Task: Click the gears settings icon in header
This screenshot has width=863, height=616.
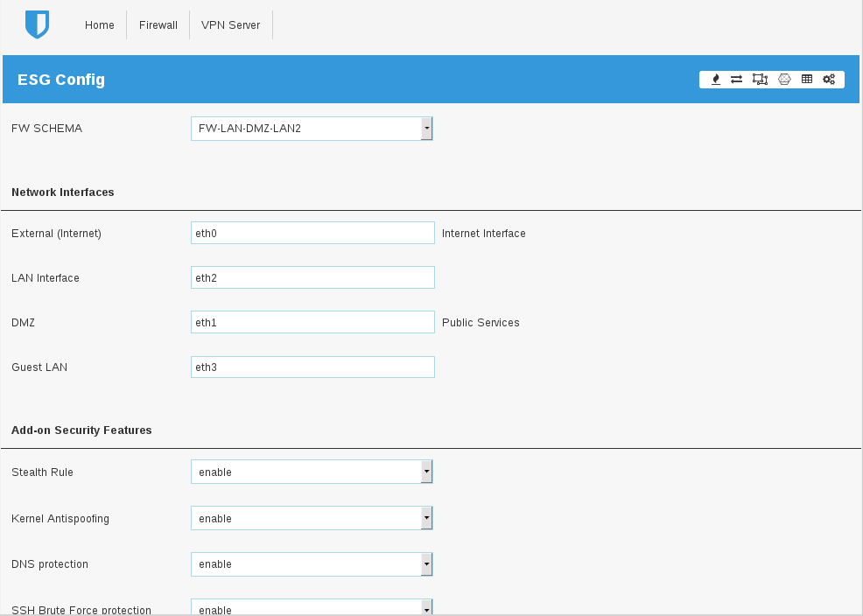Action: tap(829, 80)
